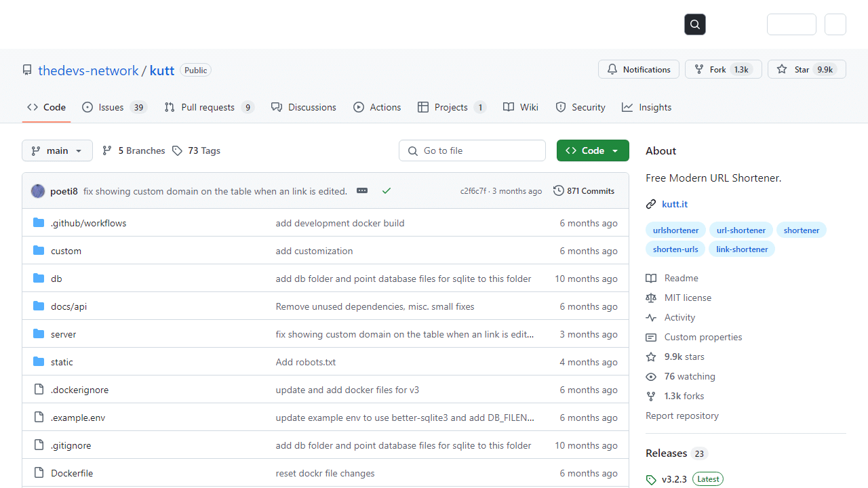Switch to the Insights tab
This screenshot has width=868, height=488.
click(x=646, y=107)
